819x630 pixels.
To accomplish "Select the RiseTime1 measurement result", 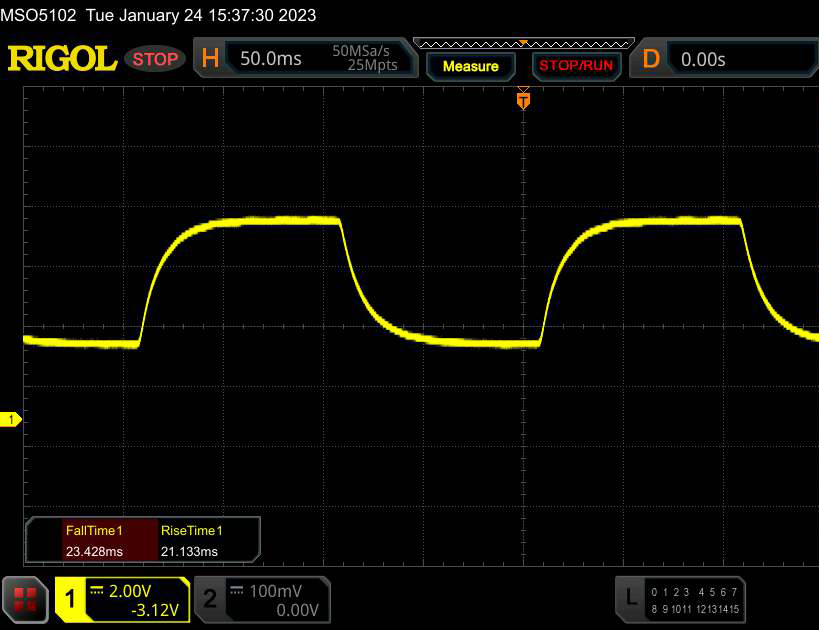I will (192, 541).
